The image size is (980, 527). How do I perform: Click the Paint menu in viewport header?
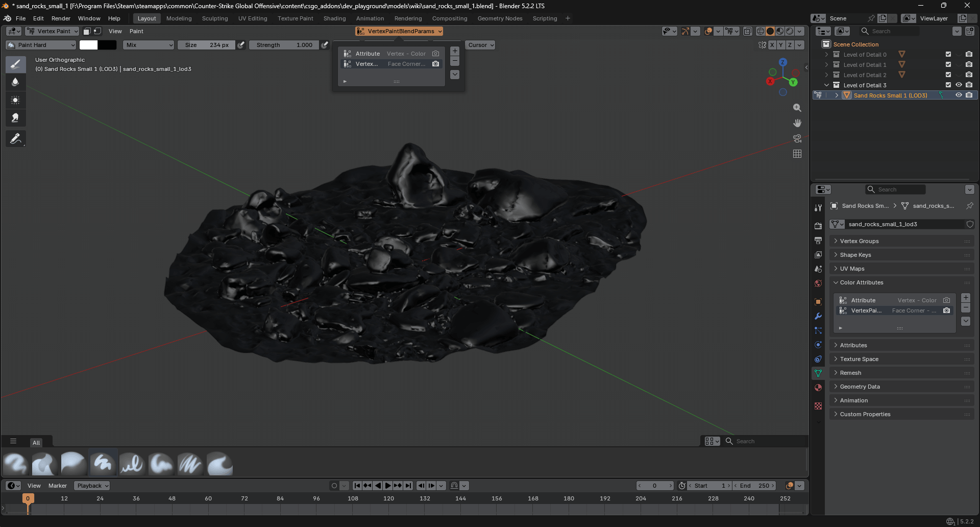[x=136, y=31]
